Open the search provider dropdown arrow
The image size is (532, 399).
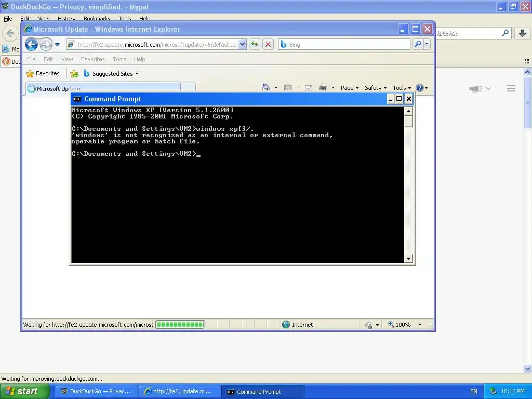click(427, 45)
